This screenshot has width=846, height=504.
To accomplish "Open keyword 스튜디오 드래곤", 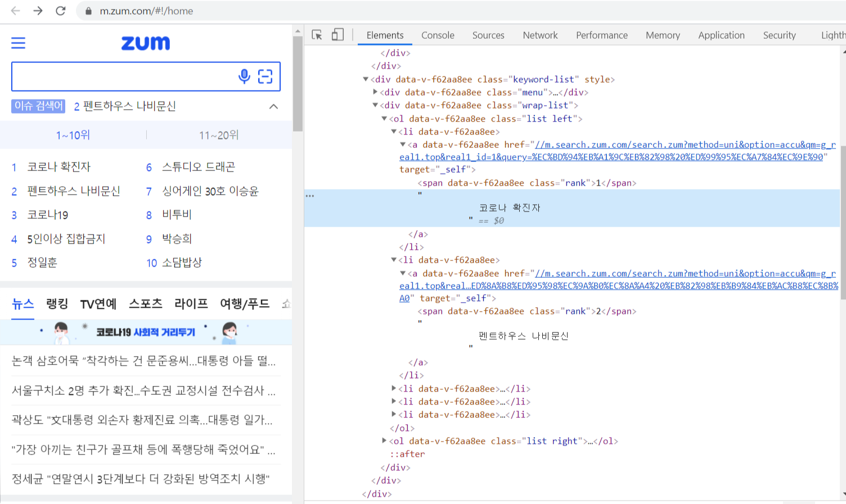I will (x=199, y=167).
